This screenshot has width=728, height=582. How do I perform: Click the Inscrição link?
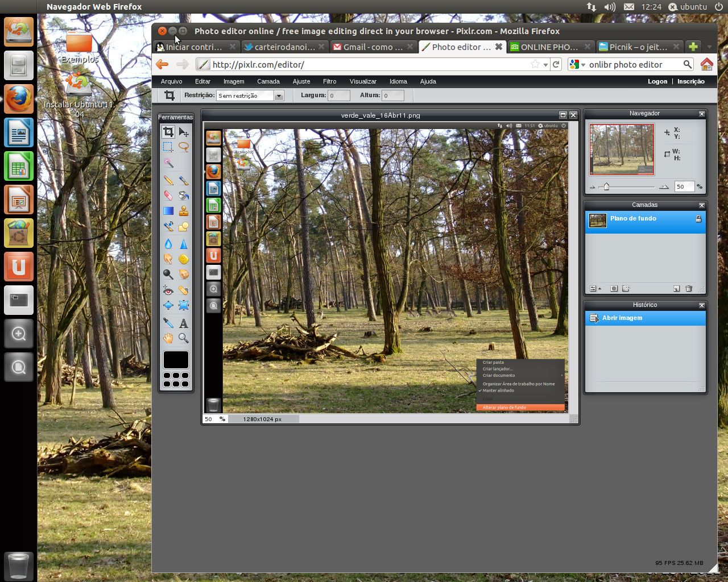(x=690, y=81)
